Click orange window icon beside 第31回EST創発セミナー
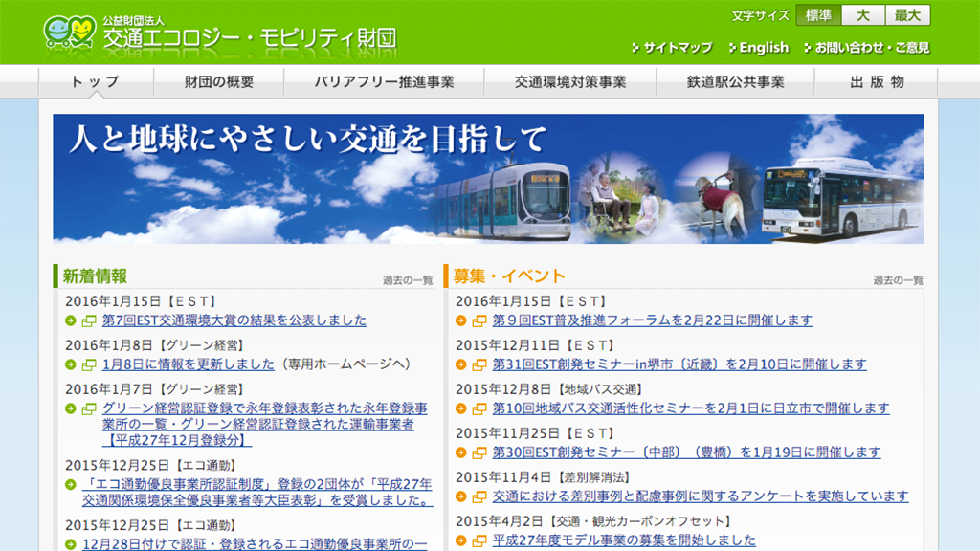The height and width of the screenshot is (551, 980). coord(479,364)
